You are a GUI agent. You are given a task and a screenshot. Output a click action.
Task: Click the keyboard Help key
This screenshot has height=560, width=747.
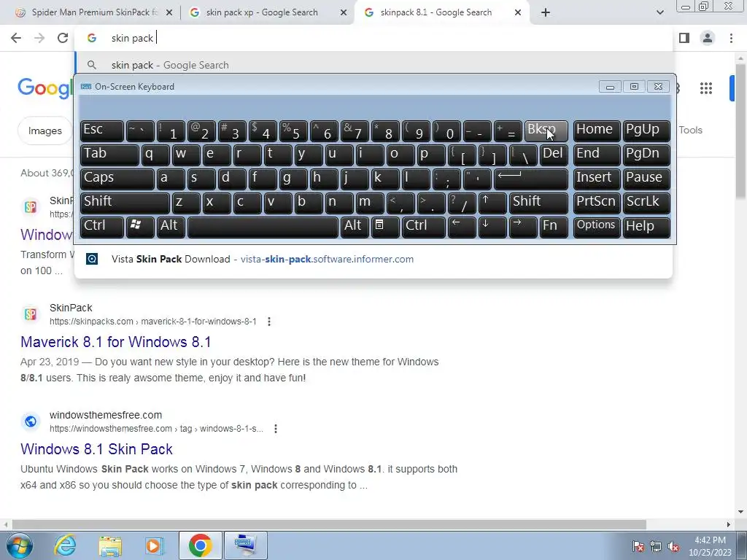646,227
